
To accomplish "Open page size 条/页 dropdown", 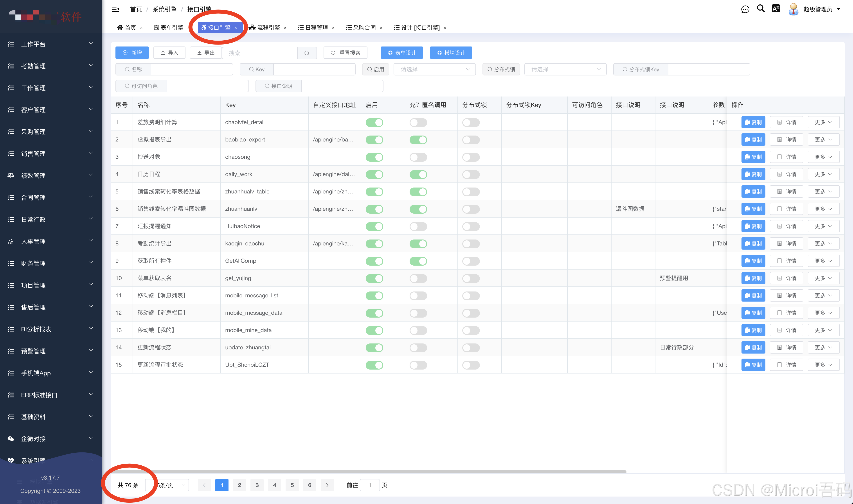I will click(167, 485).
